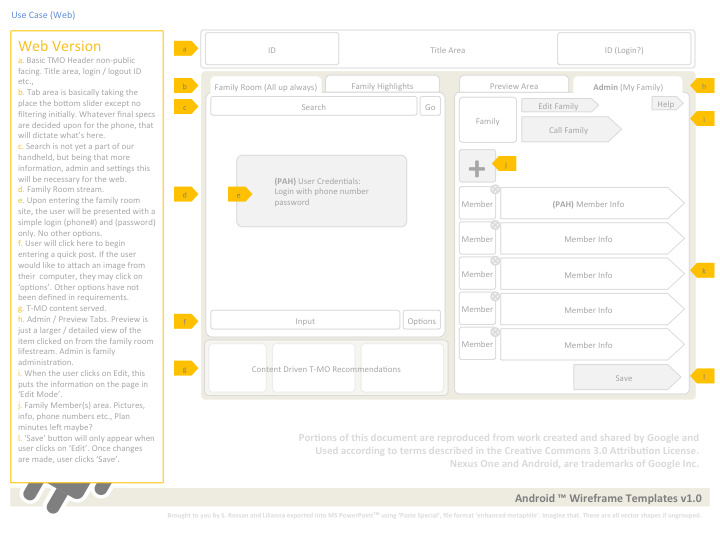The width and height of the screenshot is (720, 540).
Task: Click the note starting 'Search is not yet a part'
Action: pos(84,163)
